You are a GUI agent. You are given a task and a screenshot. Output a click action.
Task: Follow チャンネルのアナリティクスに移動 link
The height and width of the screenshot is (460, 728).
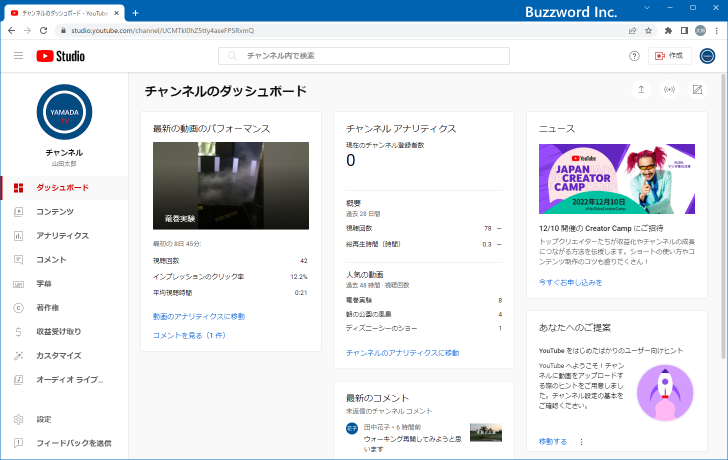(x=403, y=353)
